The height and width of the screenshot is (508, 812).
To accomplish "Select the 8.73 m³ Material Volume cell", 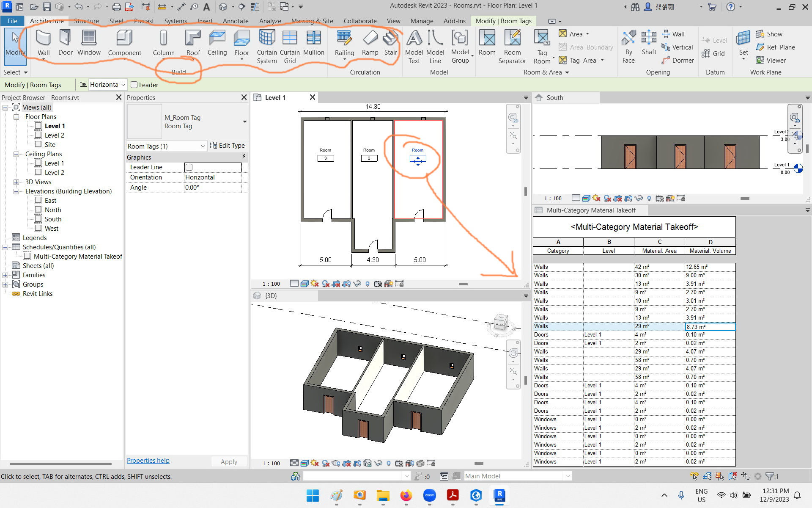I will click(710, 326).
